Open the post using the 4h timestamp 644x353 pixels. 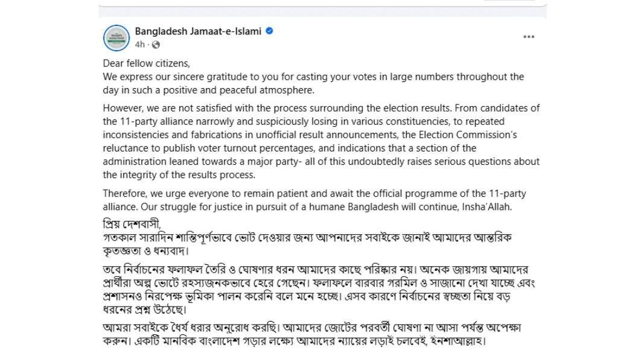139,43
